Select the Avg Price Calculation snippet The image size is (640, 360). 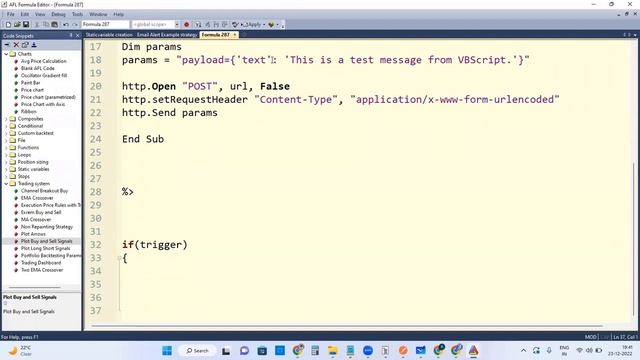(x=43, y=61)
